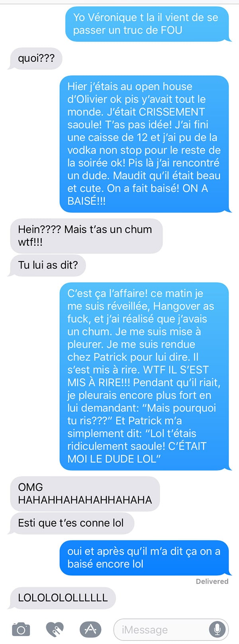
Task: Tap the 'LOLOLOLOLLLLLL' message bubble
Action: click(62, 598)
